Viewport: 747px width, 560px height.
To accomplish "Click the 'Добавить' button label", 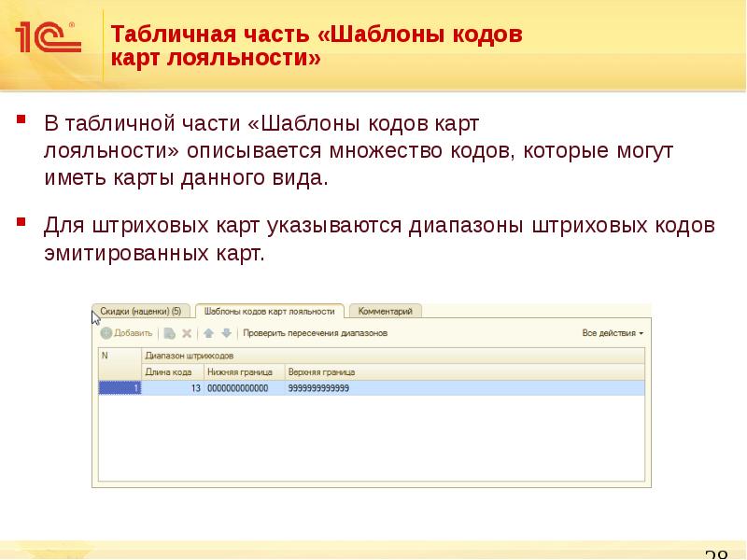I will 134,332.
